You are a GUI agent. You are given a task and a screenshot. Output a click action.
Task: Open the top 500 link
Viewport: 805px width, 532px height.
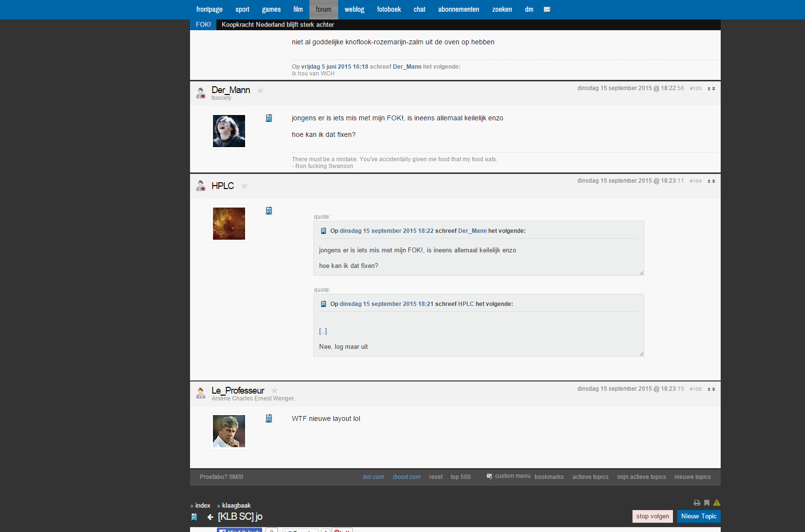(x=460, y=477)
